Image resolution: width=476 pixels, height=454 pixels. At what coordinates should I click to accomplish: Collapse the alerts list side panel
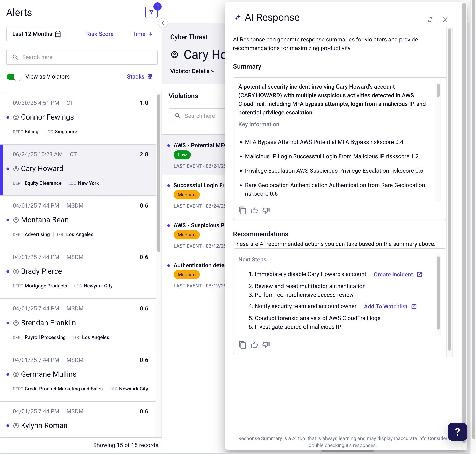[x=163, y=23]
